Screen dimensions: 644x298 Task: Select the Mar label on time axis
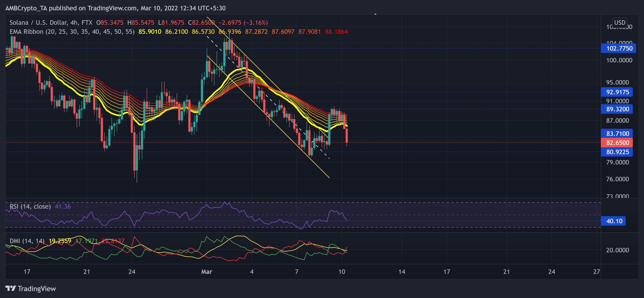click(x=206, y=272)
